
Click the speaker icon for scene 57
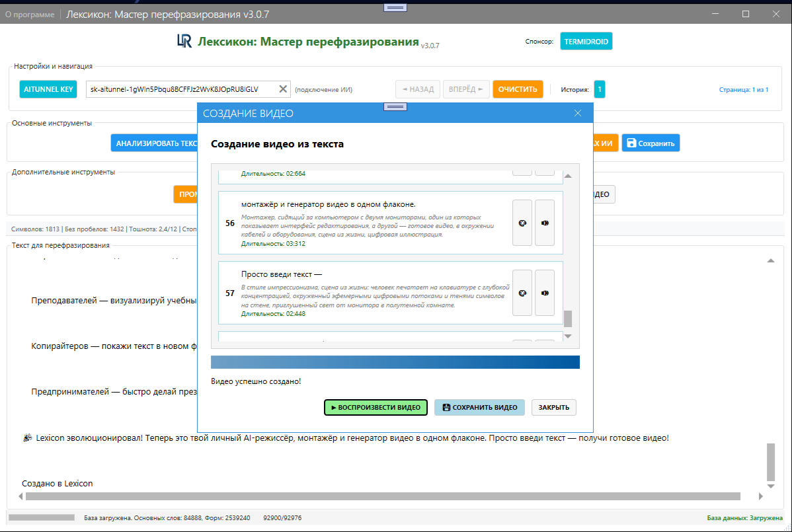tap(545, 293)
